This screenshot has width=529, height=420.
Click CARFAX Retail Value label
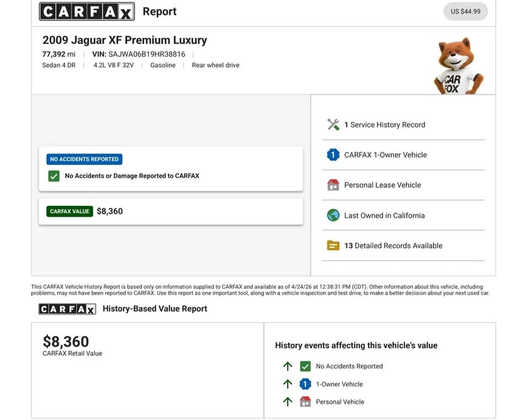pyautogui.click(x=72, y=353)
